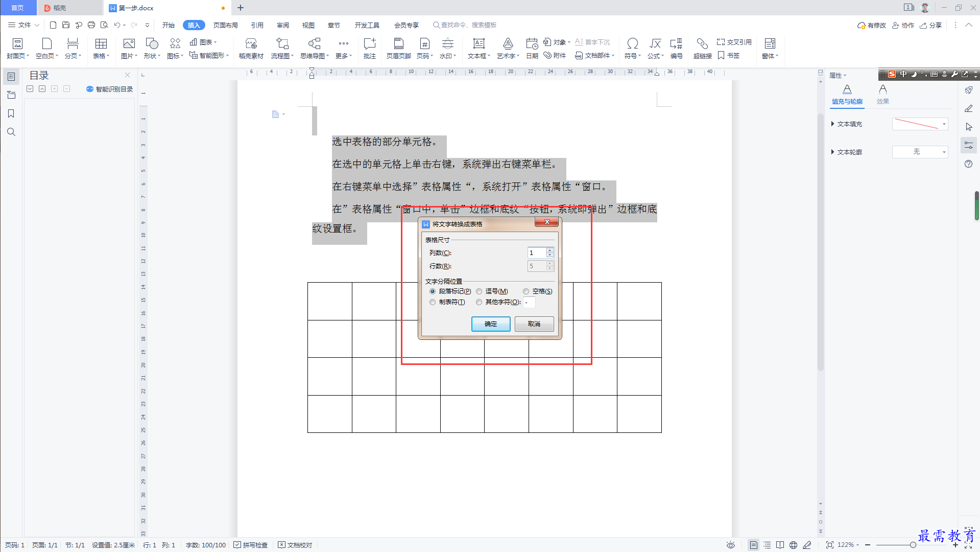The image size is (980, 552).
Task: Select the 逗号 comma separator option
Action: (479, 291)
